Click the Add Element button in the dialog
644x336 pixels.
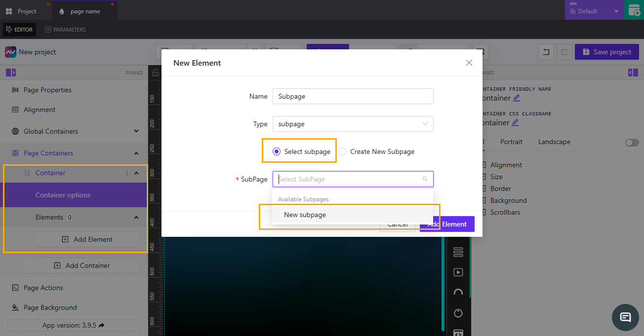pyautogui.click(x=446, y=224)
